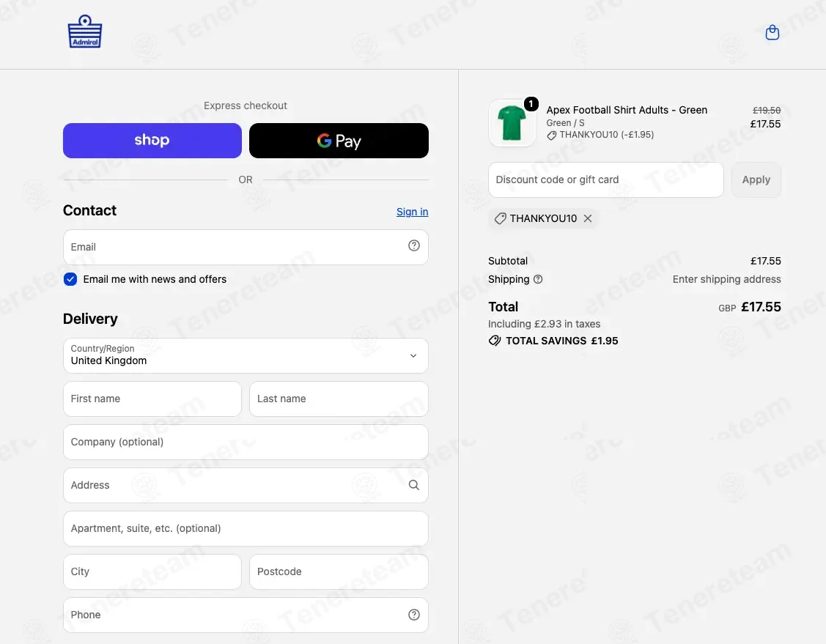
Task: Focus the Apartment, suite field
Action: 246,528
